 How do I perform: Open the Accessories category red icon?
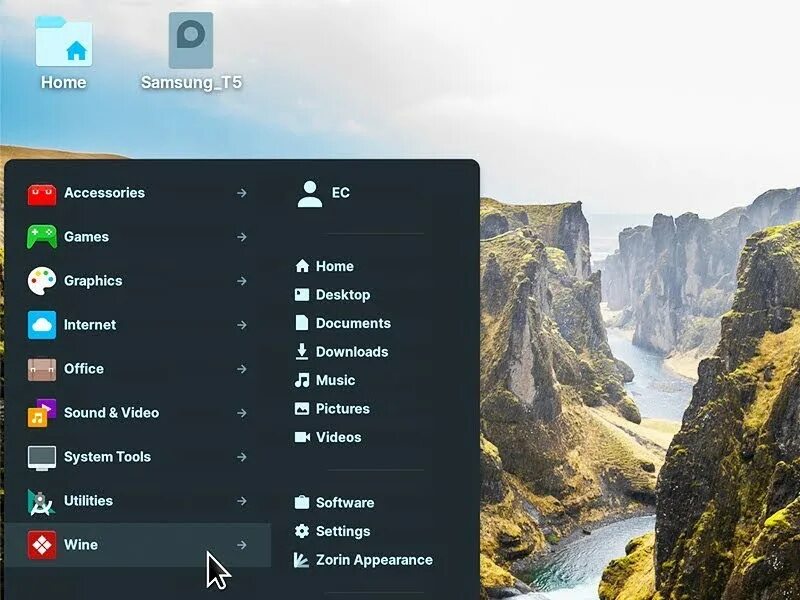point(42,193)
